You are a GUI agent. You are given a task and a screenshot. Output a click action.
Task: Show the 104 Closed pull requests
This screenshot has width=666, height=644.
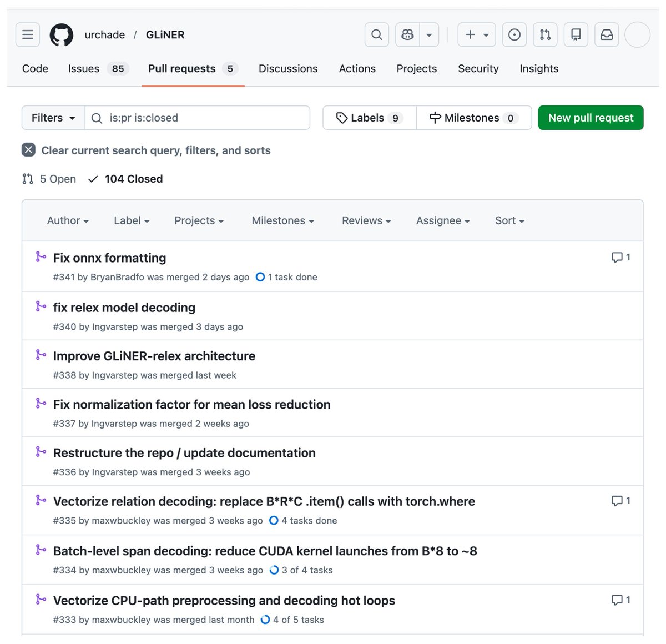[125, 179]
